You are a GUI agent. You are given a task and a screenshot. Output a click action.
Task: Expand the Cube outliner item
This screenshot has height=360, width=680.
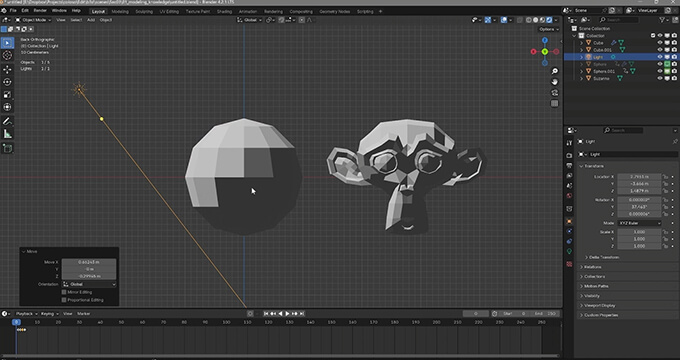(582, 43)
